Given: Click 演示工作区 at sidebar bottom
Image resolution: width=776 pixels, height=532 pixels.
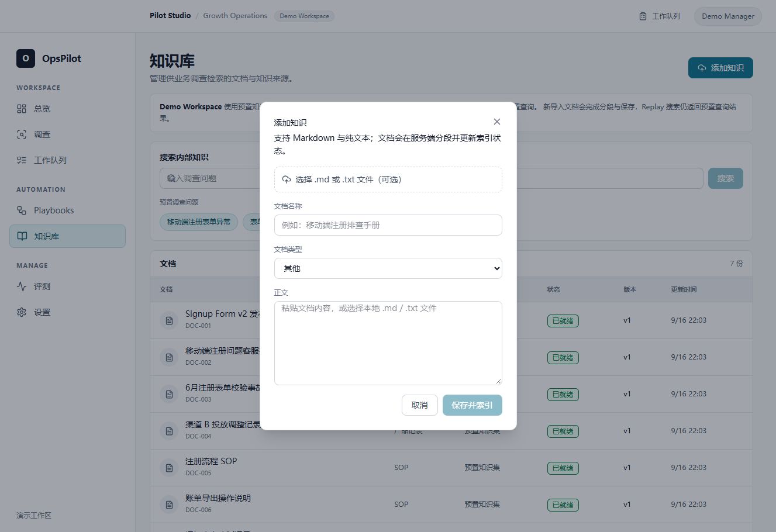Looking at the screenshot, I should (34, 516).
